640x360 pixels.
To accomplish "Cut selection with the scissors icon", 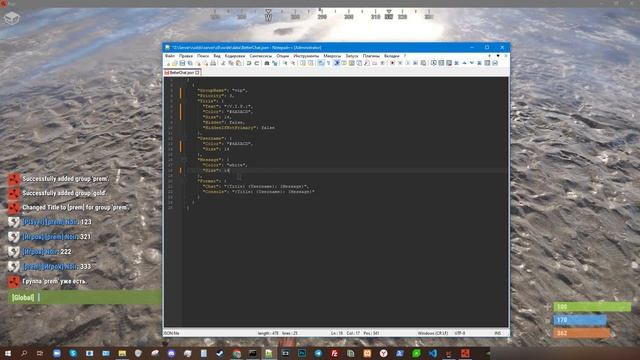I will [x=223, y=63].
